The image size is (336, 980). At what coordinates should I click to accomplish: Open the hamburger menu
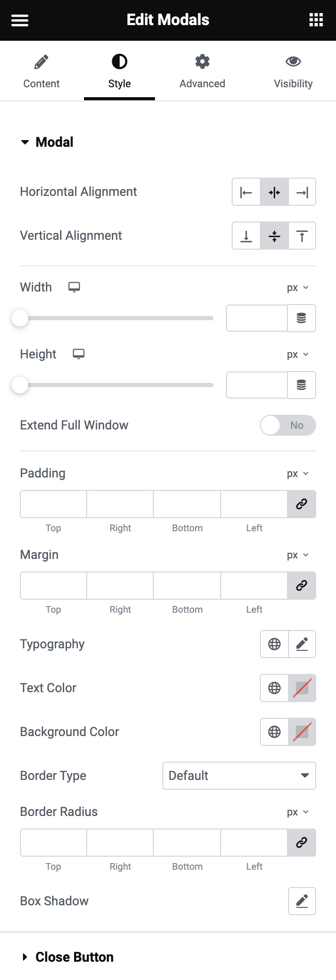pos(20,20)
